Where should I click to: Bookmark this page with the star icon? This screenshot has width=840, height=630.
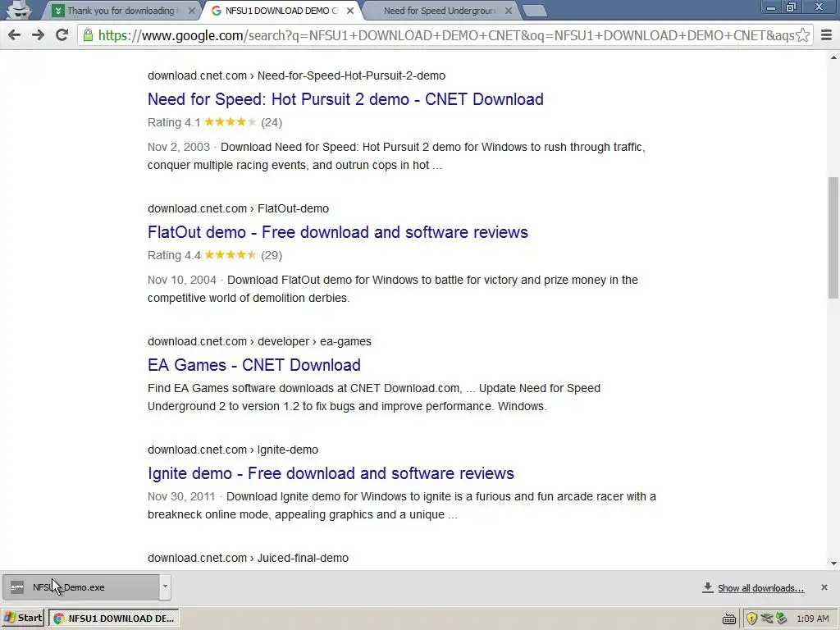(802, 35)
